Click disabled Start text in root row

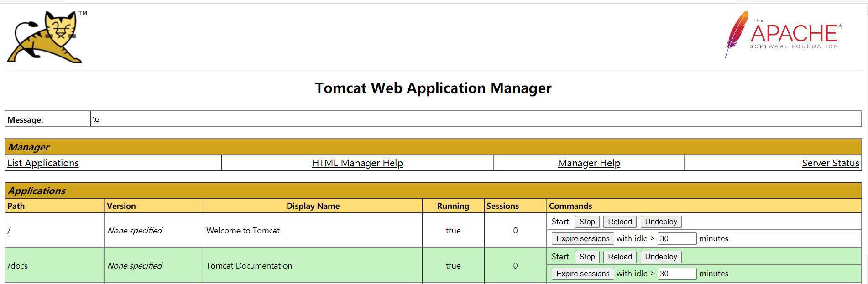(x=560, y=222)
